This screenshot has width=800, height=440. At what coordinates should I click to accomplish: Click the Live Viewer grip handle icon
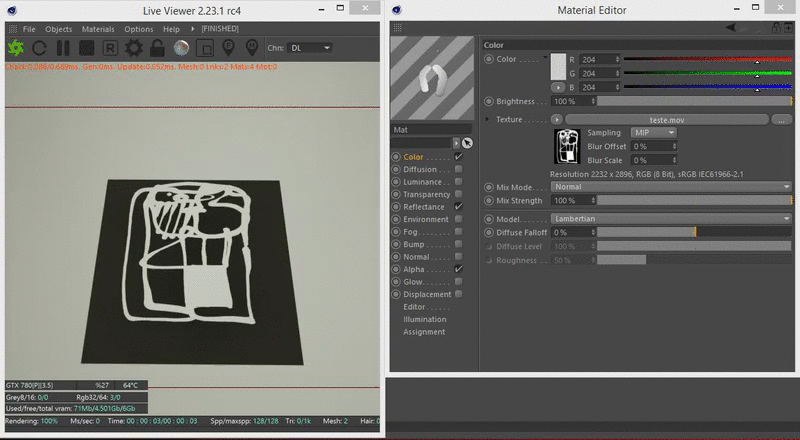click(x=13, y=29)
